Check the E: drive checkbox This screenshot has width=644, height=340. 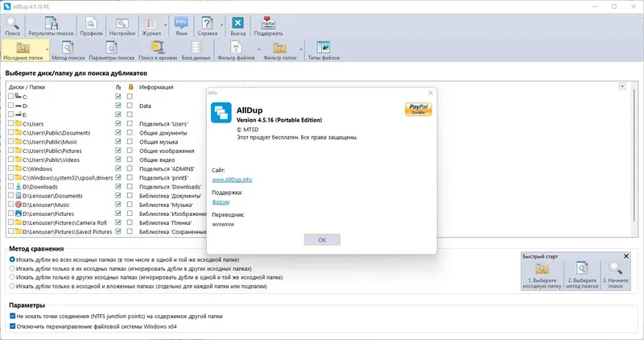point(10,114)
